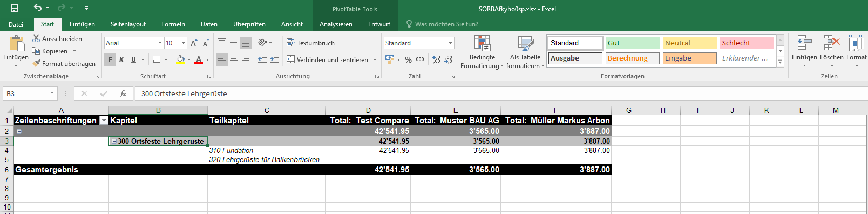Apply the red font color
868x214 pixels.
199,59
